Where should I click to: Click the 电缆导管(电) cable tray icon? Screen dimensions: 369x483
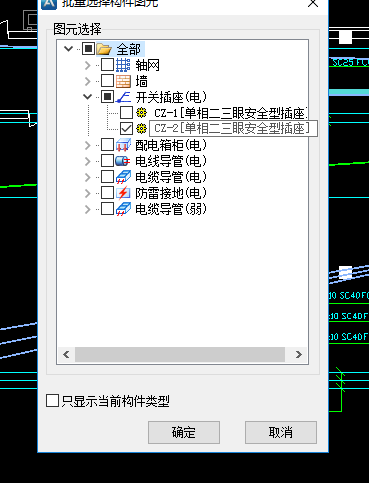[x=123, y=177]
